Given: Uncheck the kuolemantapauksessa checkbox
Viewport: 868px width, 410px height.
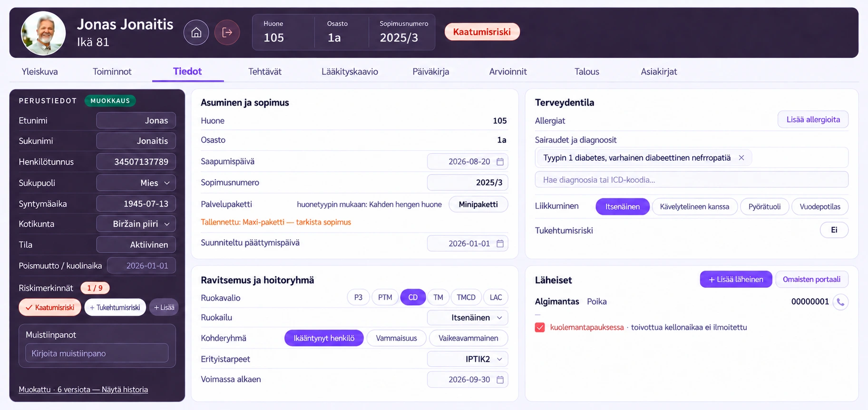Looking at the screenshot, I should 540,327.
